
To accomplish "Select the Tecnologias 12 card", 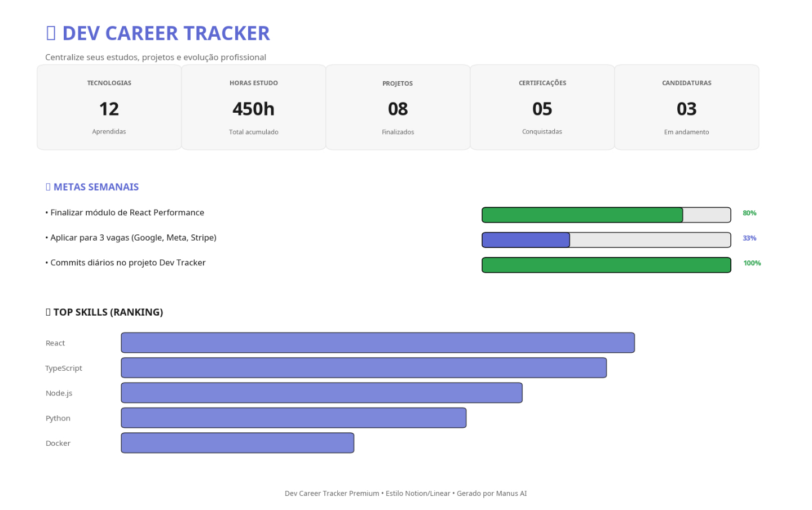I will pos(109,107).
